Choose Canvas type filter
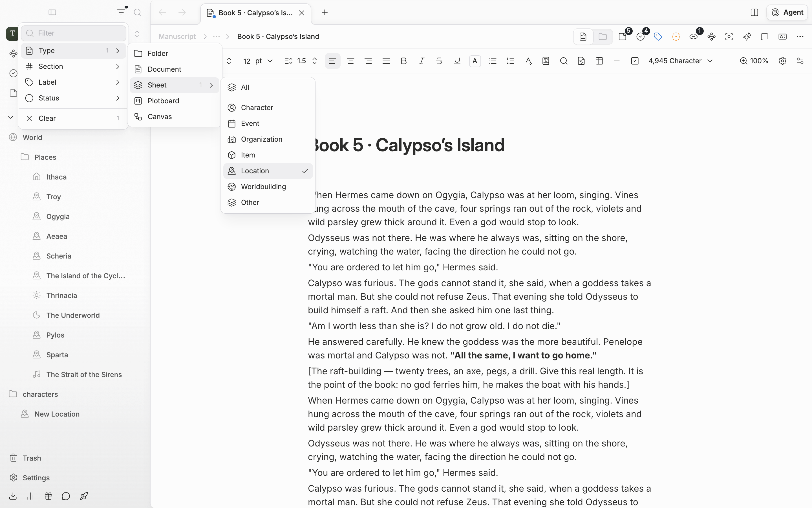Screen dimensions: 812x508 (175, 117)
